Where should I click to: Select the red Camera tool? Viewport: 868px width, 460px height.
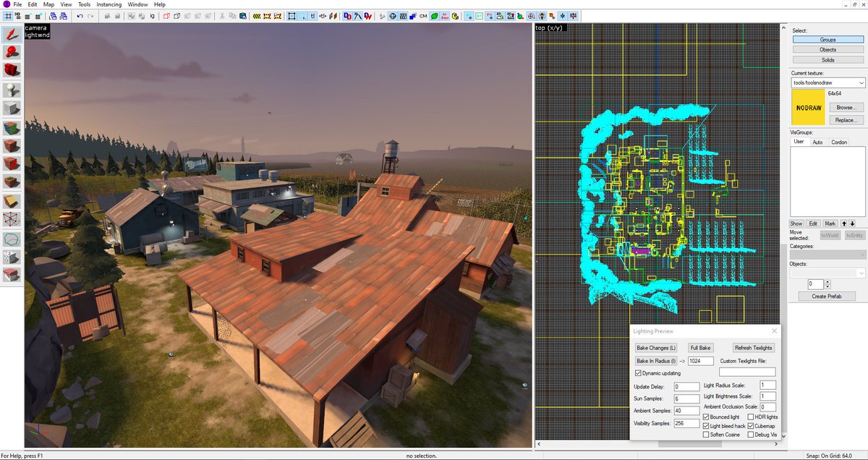(x=12, y=70)
